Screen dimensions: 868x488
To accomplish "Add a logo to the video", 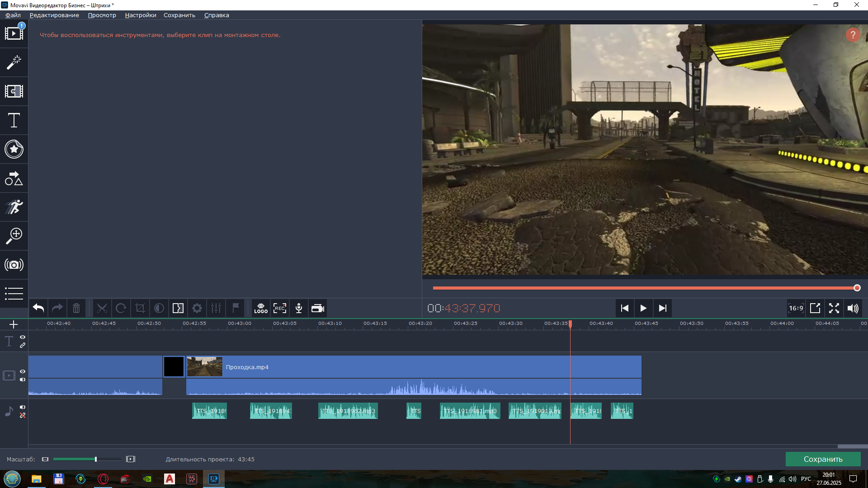I will 261,308.
